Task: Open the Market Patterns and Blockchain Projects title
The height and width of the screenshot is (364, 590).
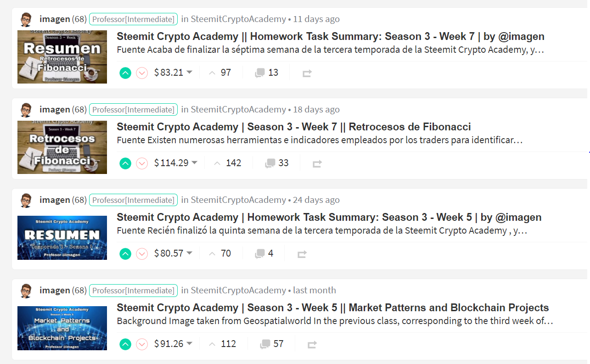Action: (x=333, y=308)
